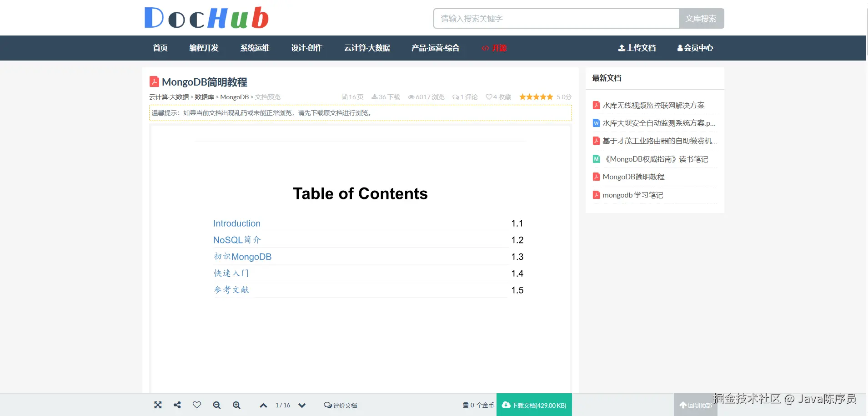Viewport: 868px width, 416px height.
Task: Zoom out the document with the magnifier-minus icon
Action: pyautogui.click(x=217, y=405)
